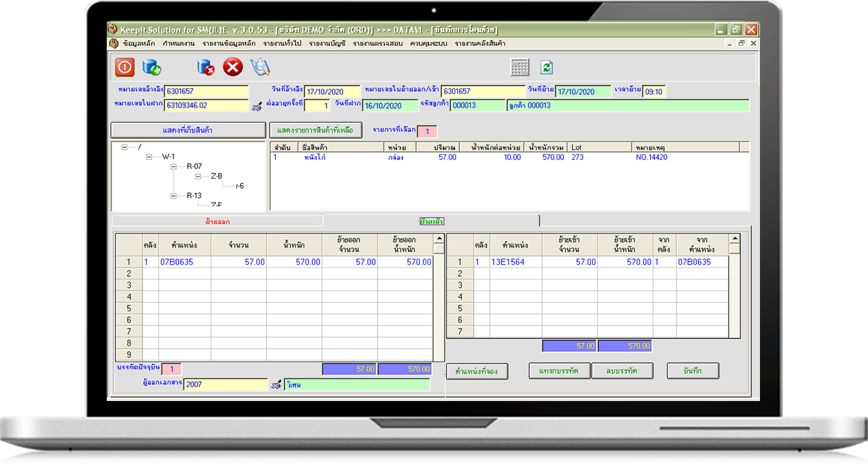Click the delete database record icon
Viewport: 868px width, 464px height.
click(x=206, y=67)
